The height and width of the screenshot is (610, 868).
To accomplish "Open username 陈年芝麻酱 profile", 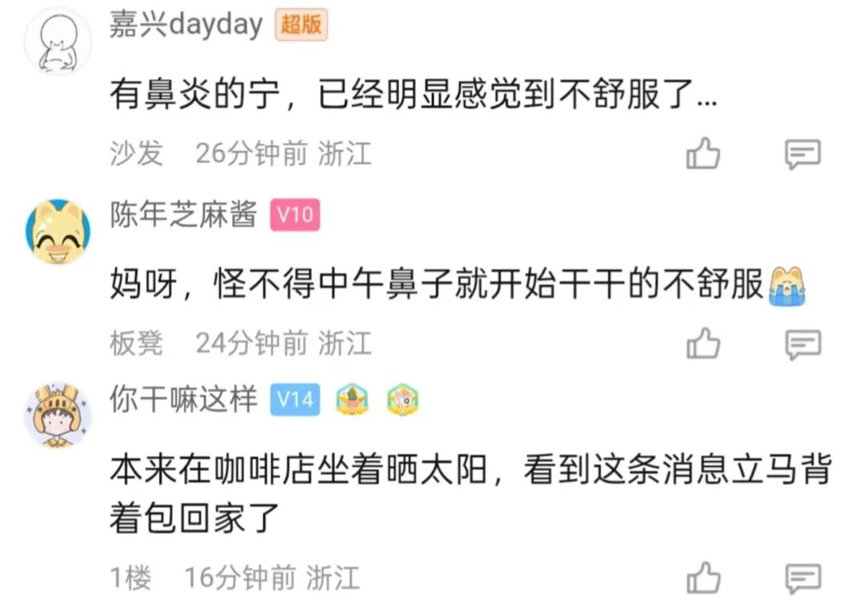I will pyautogui.click(x=183, y=215).
